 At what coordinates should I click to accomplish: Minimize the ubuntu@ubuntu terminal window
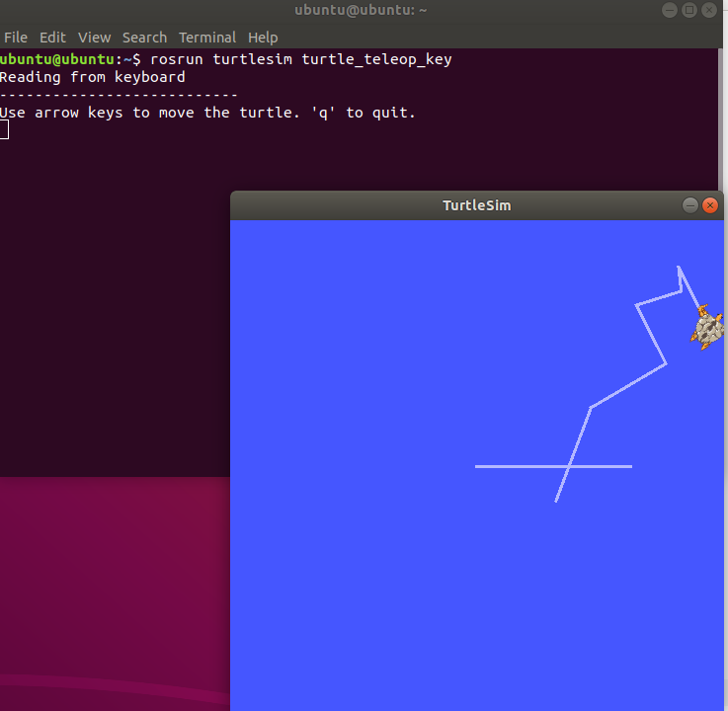tap(670, 10)
